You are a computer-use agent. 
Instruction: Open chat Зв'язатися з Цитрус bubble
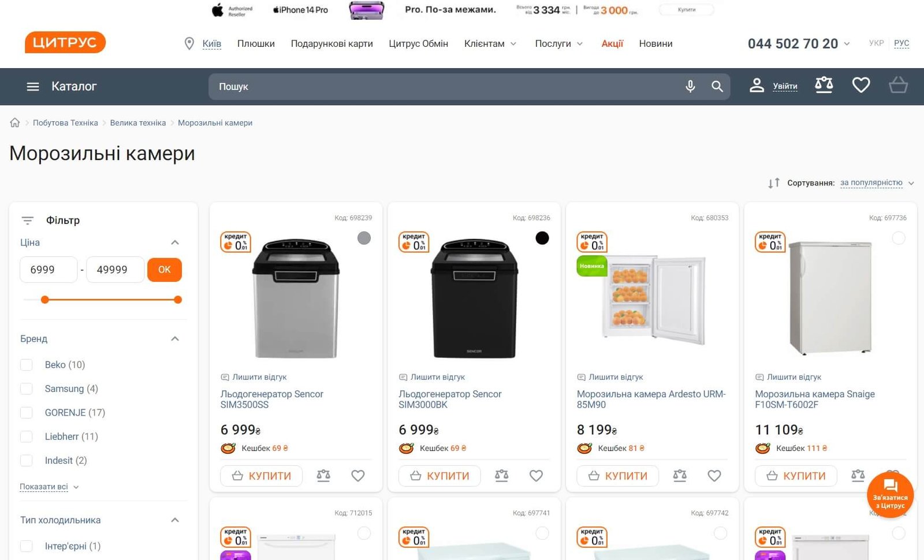click(890, 495)
